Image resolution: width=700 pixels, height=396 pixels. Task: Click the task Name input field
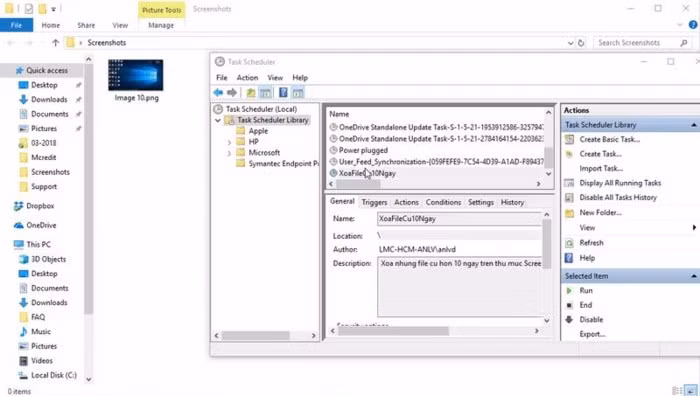coord(459,219)
